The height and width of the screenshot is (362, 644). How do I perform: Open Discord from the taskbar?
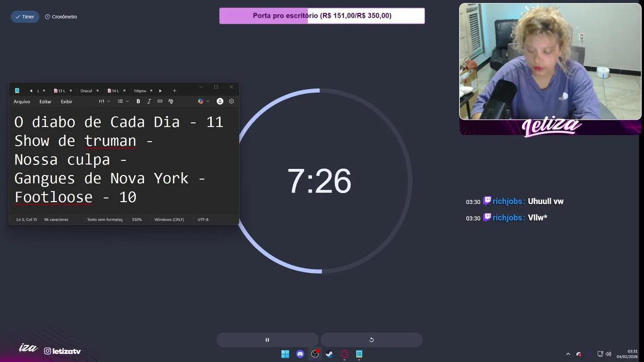pos(300,354)
